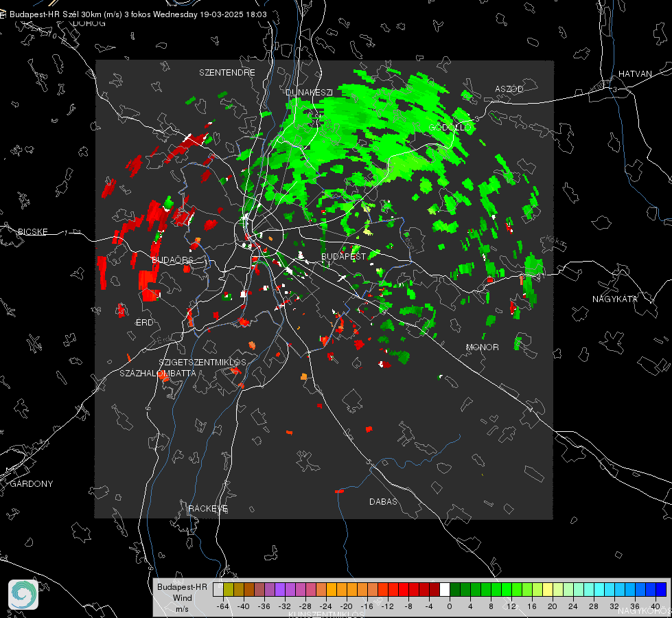
Task: Click the legend value 24
Action: point(572,606)
